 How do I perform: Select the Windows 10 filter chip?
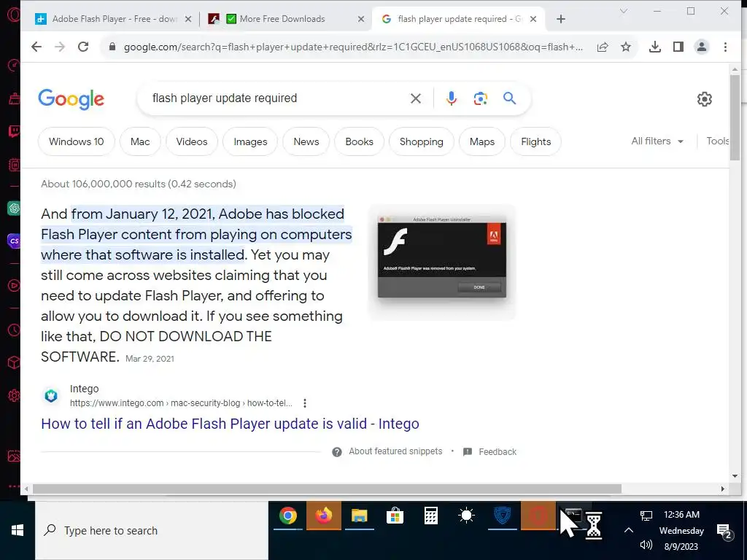pos(76,142)
